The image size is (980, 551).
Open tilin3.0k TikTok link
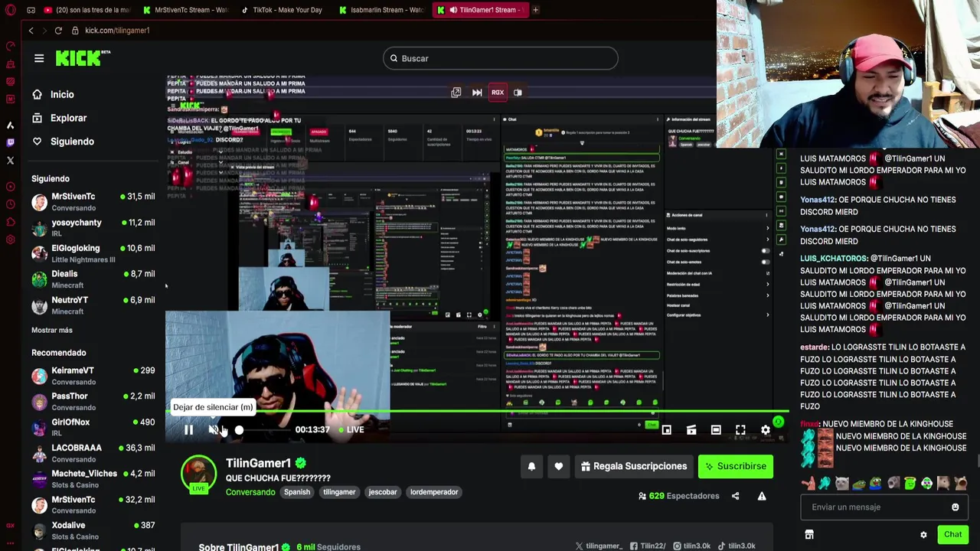[x=737, y=546]
